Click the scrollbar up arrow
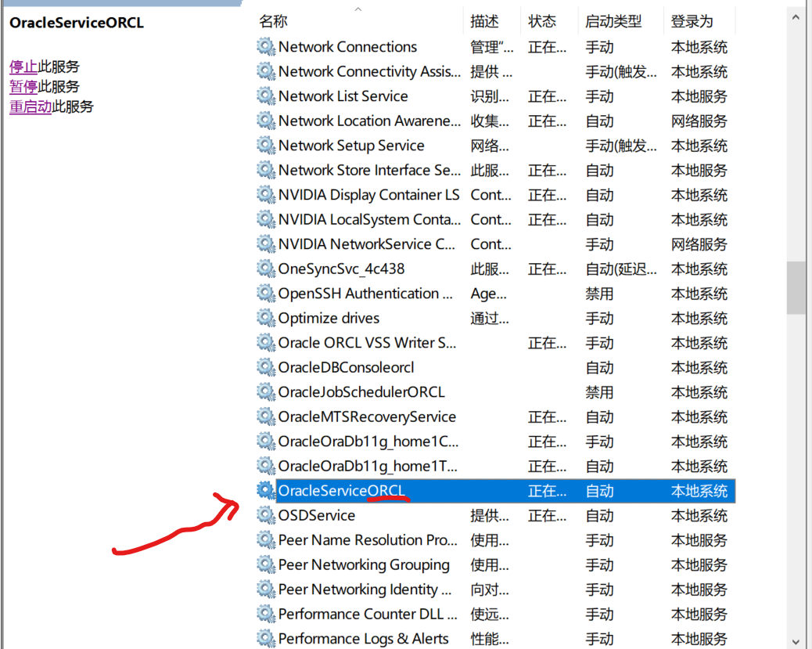The width and height of the screenshot is (812, 649). pyautogui.click(x=796, y=17)
